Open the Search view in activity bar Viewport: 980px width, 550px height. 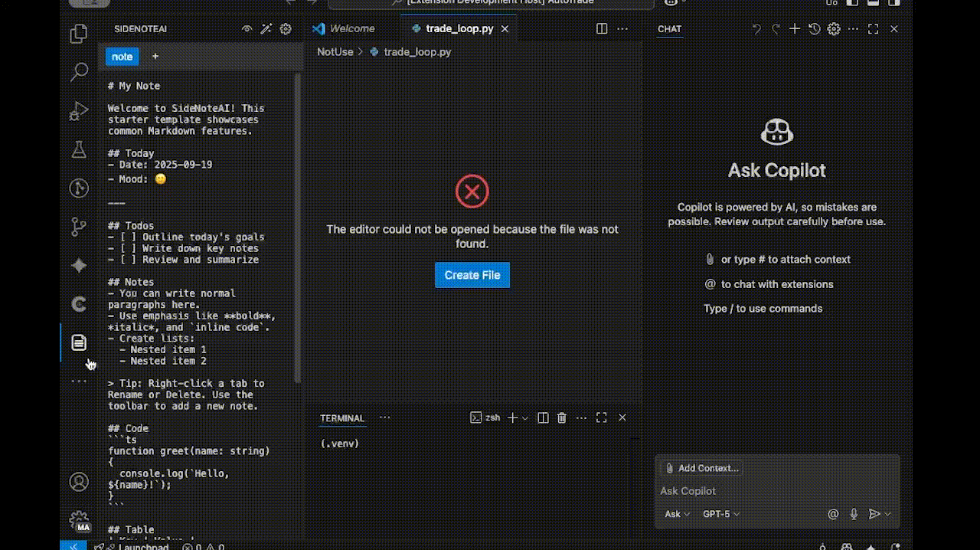pos(79,73)
